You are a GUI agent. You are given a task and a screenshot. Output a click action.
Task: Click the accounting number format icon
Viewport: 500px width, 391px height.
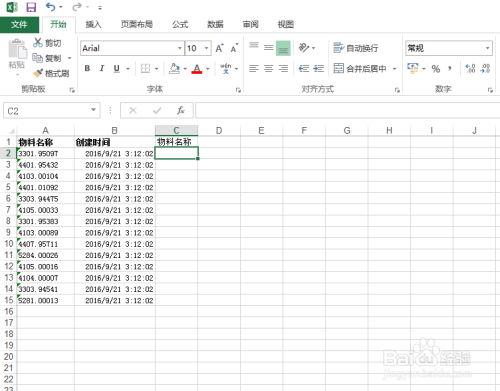pos(413,69)
